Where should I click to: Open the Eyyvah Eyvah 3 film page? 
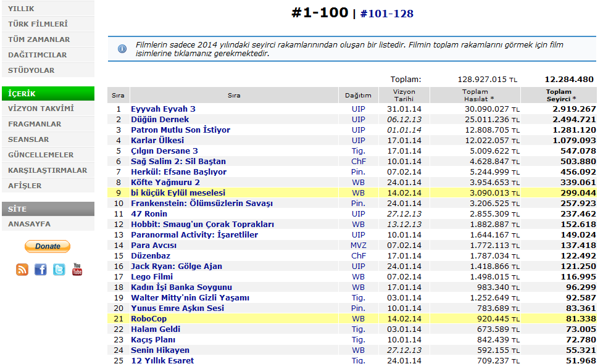click(163, 109)
